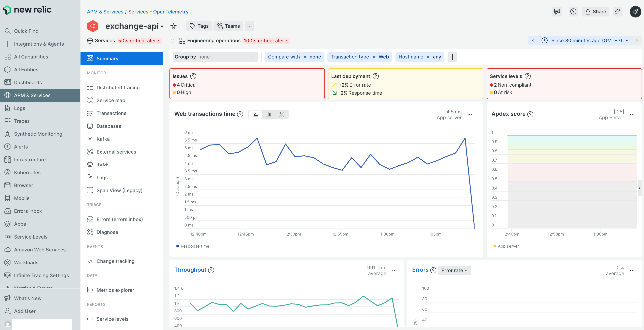Go to the previous time range arrow
Screen dimensions: 644x330
(x=533, y=41)
